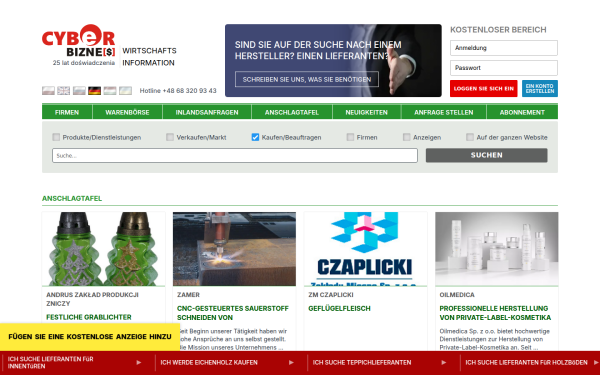Viewport: 600px width, 375px height.
Task: Click 'Ein Konto erstellen' button
Action: point(540,88)
